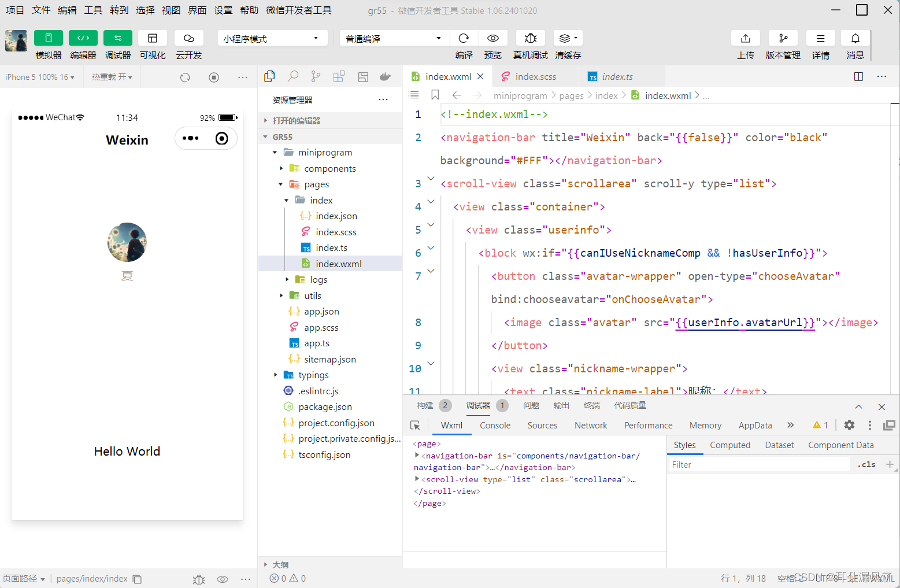
Task: Open 版本管理 branch icon
Action: (783, 38)
